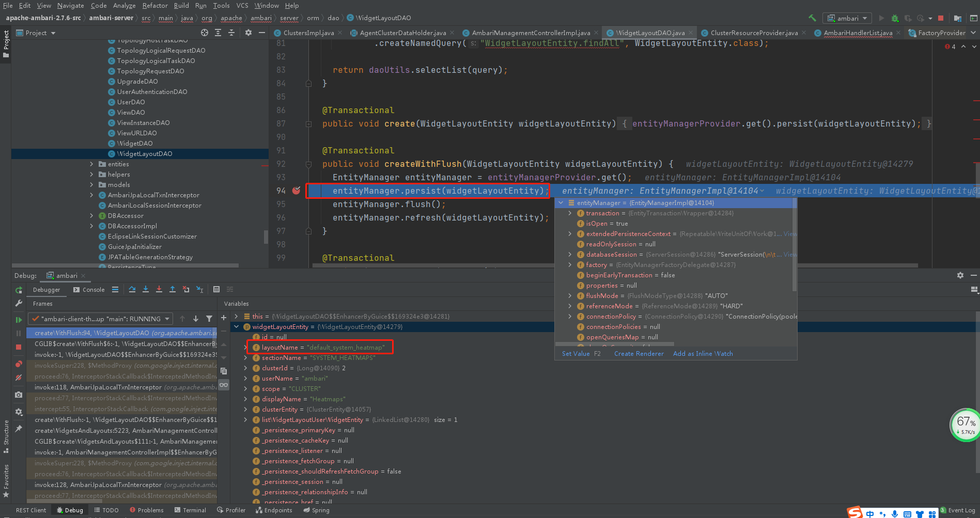Stop debug session with the red square in the Debug panel
The height and width of the screenshot is (518, 980).
tap(19, 347)
